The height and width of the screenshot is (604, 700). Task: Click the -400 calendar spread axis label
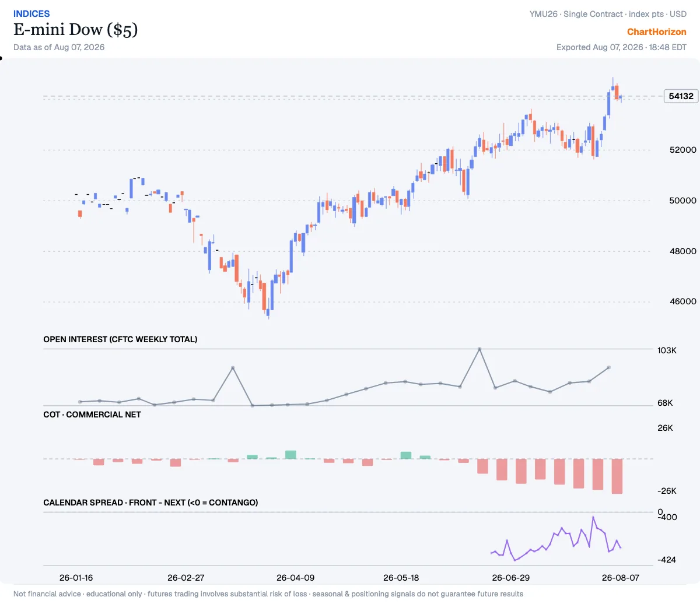pyautogui.click(x=668, y=517)
